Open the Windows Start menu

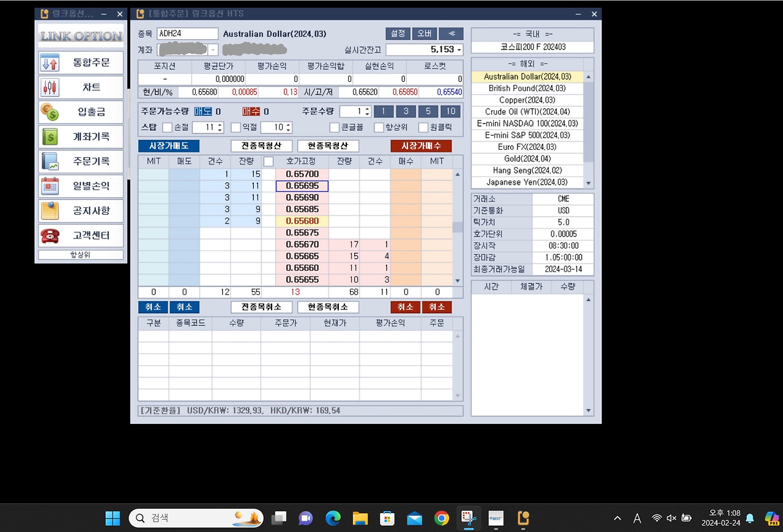pyautogui.click(x=113, y=519)
